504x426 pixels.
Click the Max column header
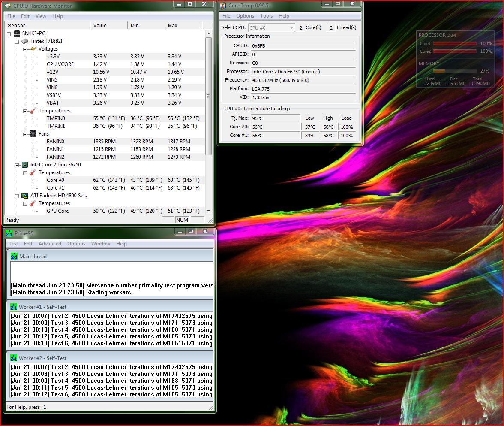pyautogui.click(x=183, y=25)
